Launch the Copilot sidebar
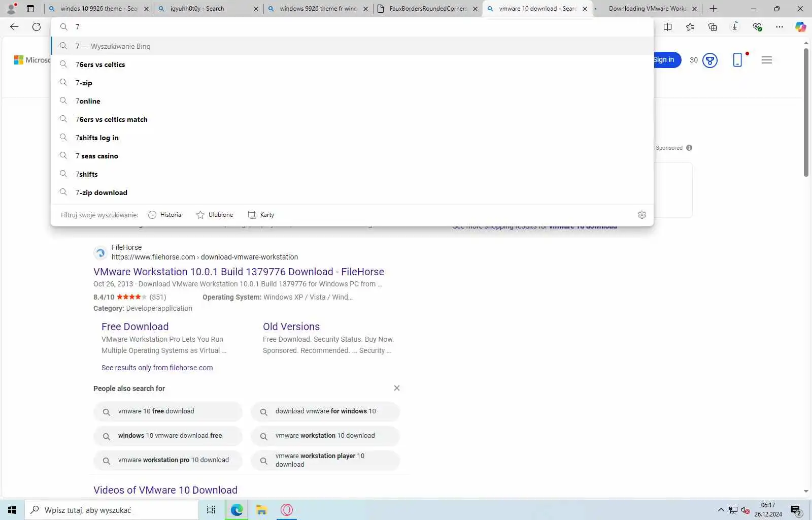This screenshot has width=812, height=520. (x=801, y=27)
